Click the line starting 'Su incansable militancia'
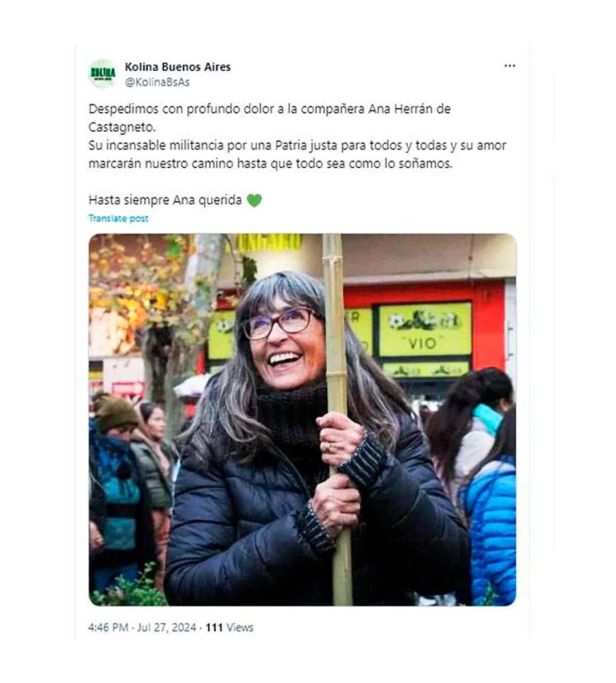616x683 pixels. [x=297, y=146]
